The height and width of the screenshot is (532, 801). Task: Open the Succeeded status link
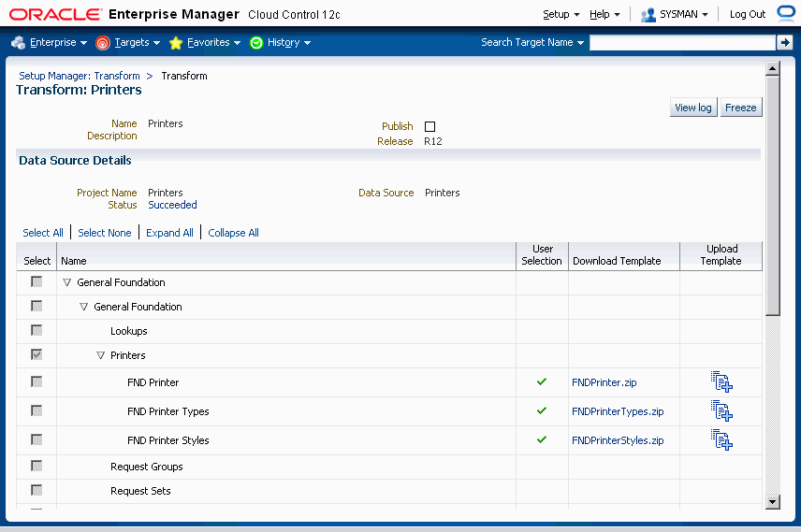(173, 205)
